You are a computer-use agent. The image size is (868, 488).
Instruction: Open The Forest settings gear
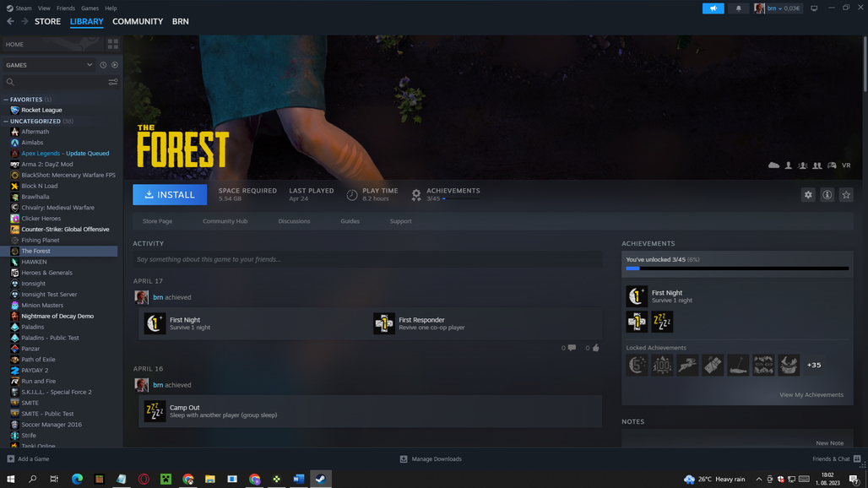coord(808,195)
